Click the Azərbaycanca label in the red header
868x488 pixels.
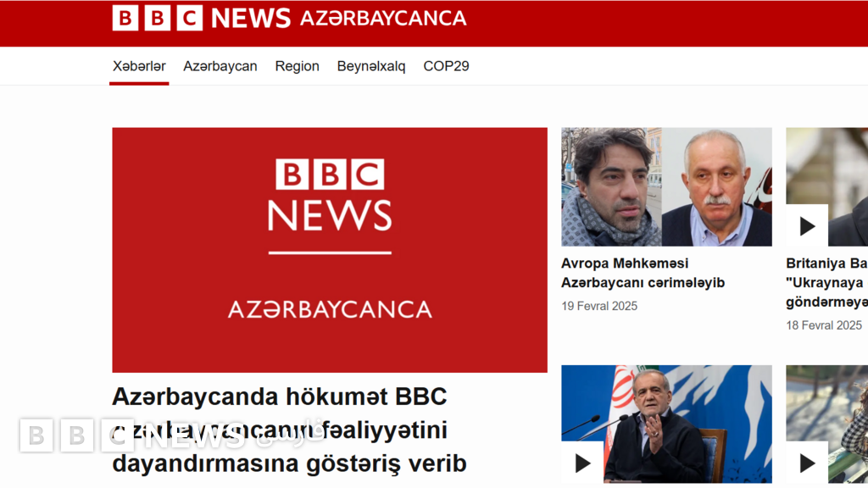tap(383, 18)
